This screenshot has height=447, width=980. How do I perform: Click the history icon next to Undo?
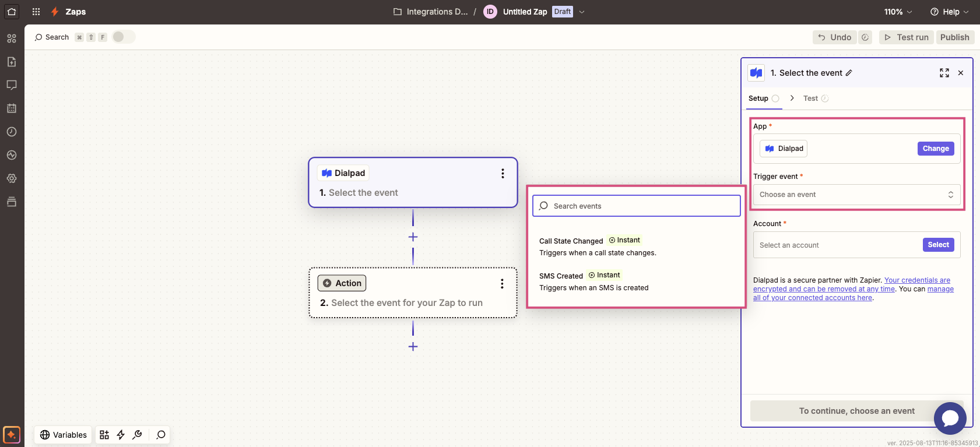pyautogui.click(x=866, y=37)
